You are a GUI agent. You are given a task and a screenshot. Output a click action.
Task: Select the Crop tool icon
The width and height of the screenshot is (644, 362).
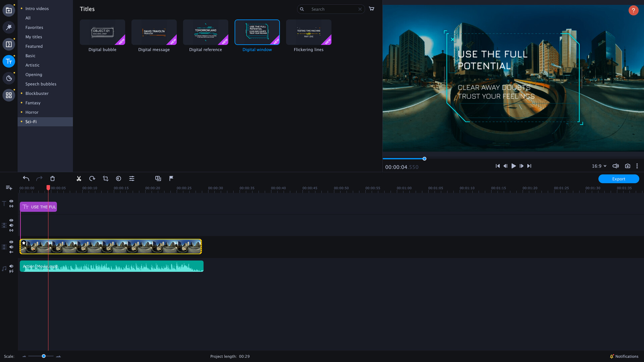click(105, 179)
